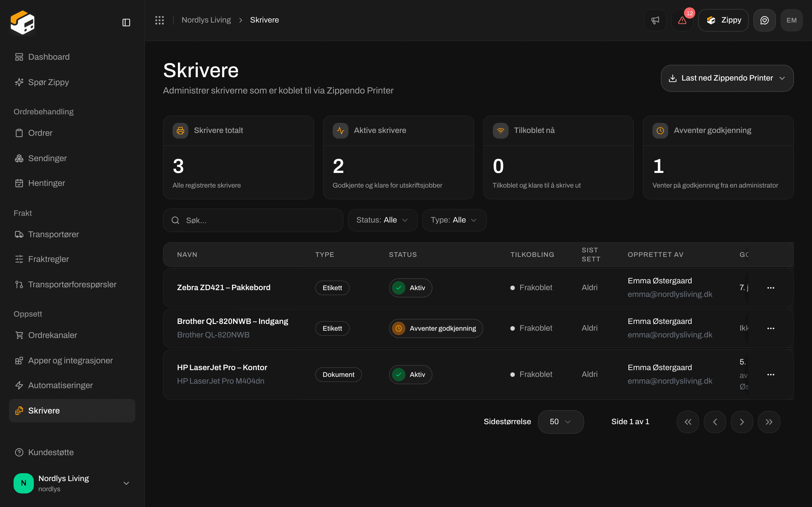Image resolution: width=812 pixels, height=507 pixels.
Task: Open the apps grid launcher
Action: [159, 20]
